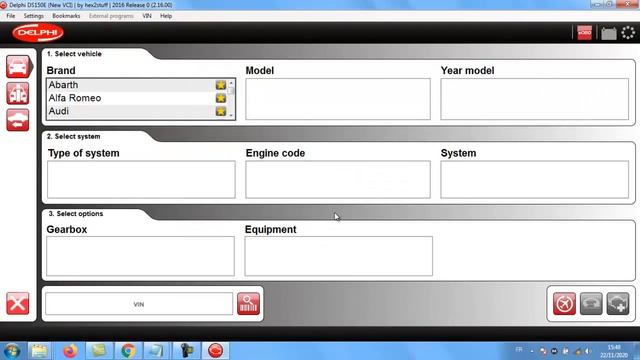Screen dimensions: 640x360
Task: Click the grey system scan car icon
Action: 591,304
